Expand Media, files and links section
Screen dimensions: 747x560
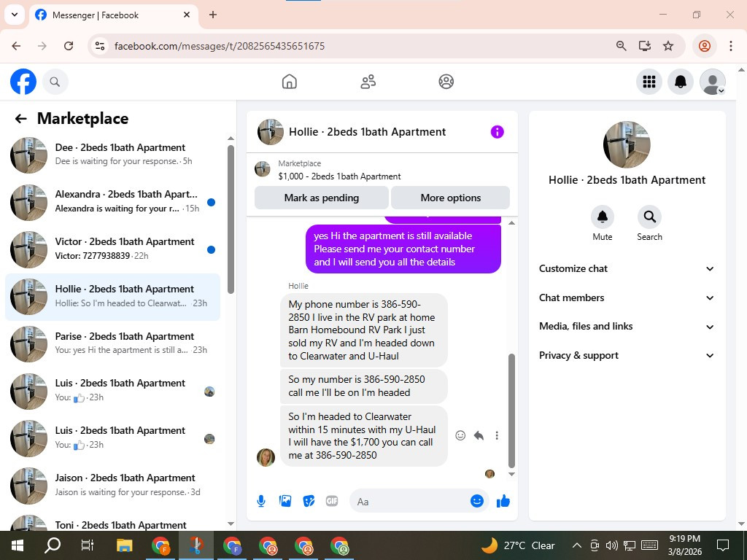(x=627, y=327)
